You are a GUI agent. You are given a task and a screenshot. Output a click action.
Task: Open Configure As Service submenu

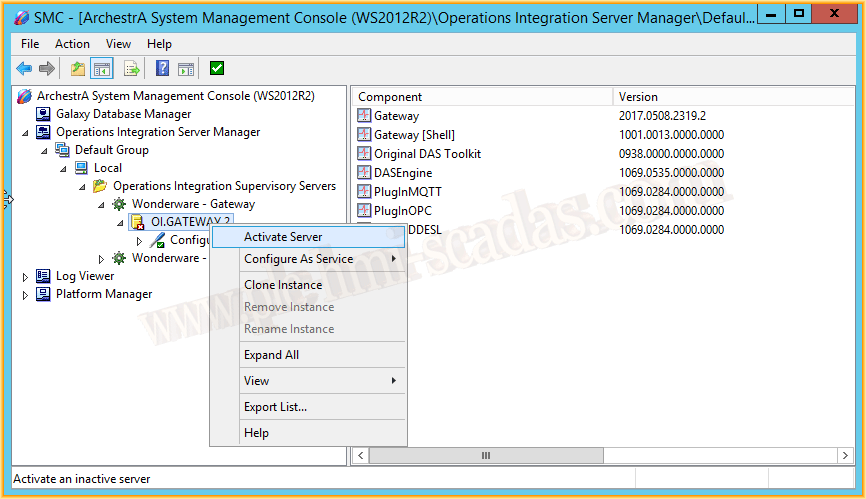298,259
